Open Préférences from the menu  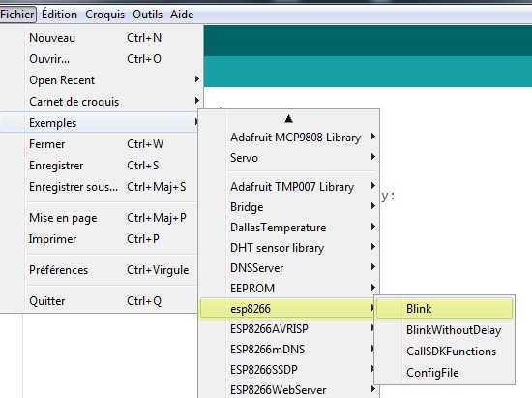(100, 270)
